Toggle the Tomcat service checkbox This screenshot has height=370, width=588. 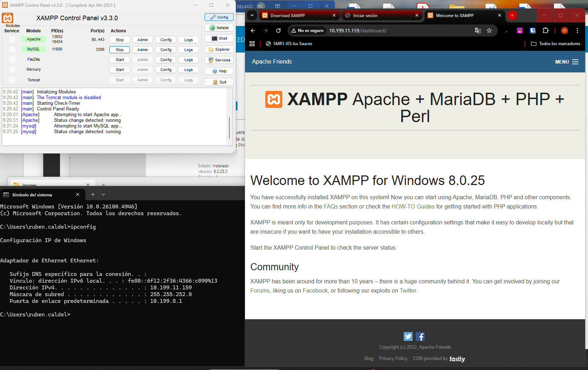point(12,80)
